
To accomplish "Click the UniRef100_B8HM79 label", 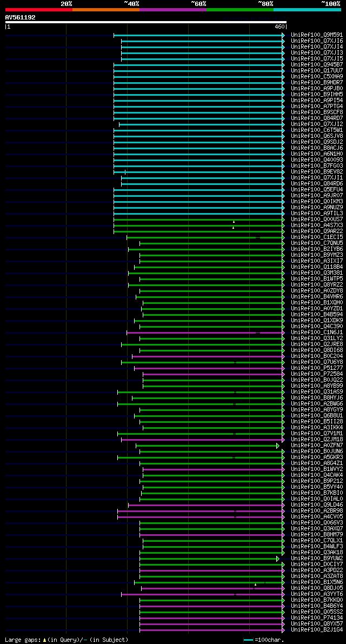I will [317, 534].
